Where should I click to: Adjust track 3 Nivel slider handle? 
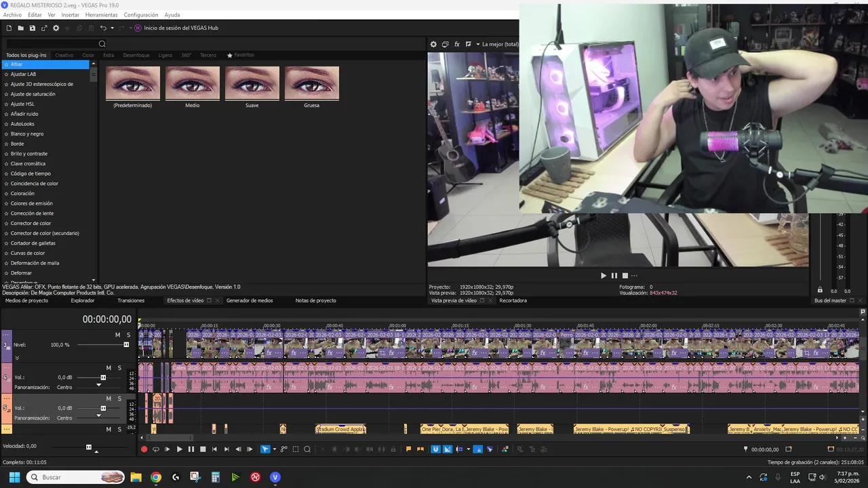(126, 345)
